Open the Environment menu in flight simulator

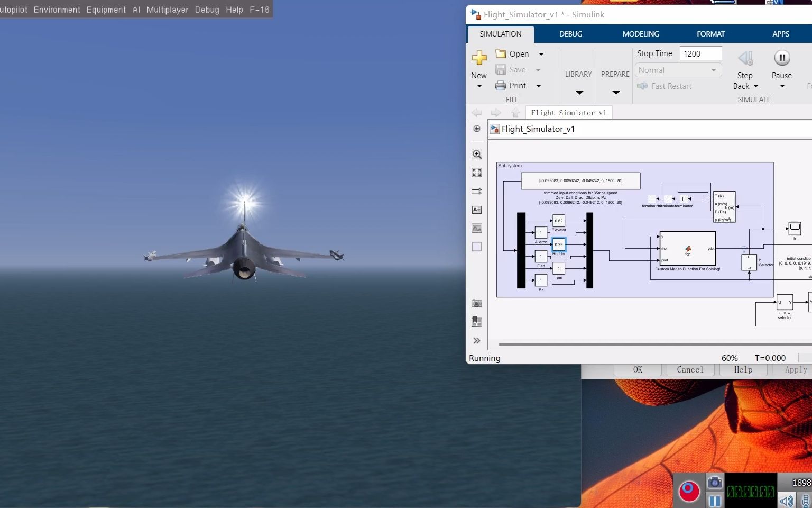[57, 10]
